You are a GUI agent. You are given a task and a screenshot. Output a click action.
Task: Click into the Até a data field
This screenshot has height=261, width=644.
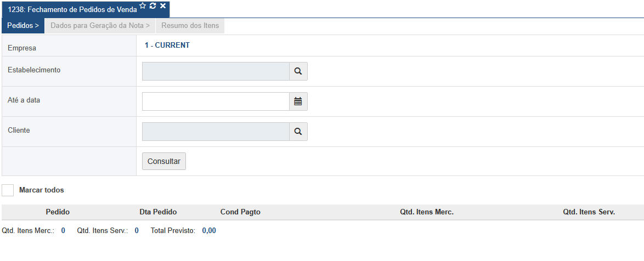[216, 101]
